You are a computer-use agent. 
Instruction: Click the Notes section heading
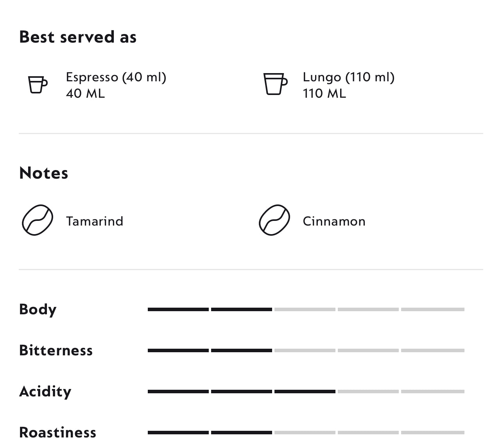pos(44,173)
